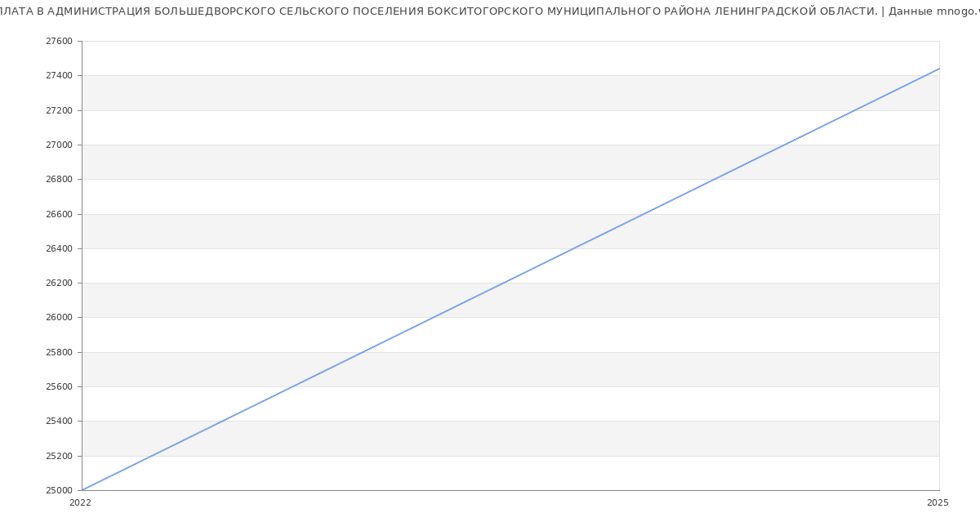This screenshot has width=980, height=531.
Task: Click the 26800 y-axis value
Action: [59, 180]
